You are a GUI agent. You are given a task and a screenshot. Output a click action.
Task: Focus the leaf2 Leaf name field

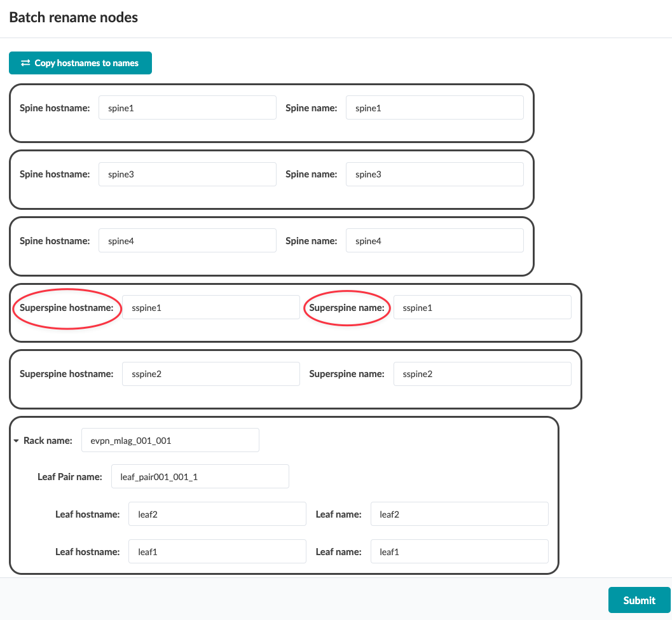459,514
